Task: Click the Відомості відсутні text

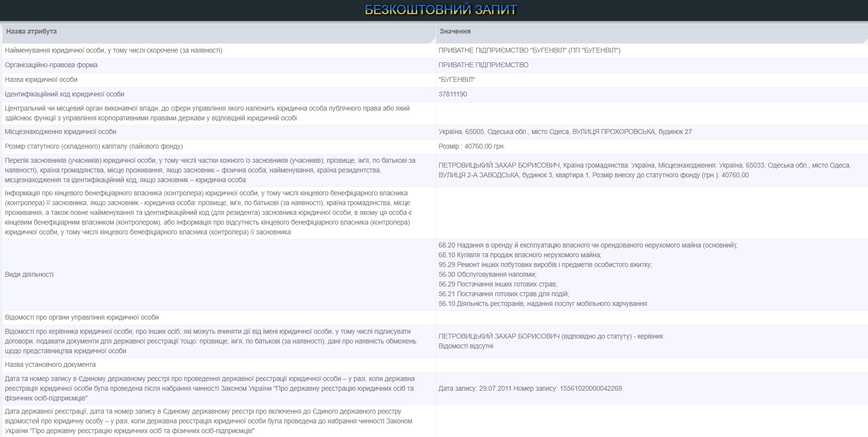Action: point(465,346)
